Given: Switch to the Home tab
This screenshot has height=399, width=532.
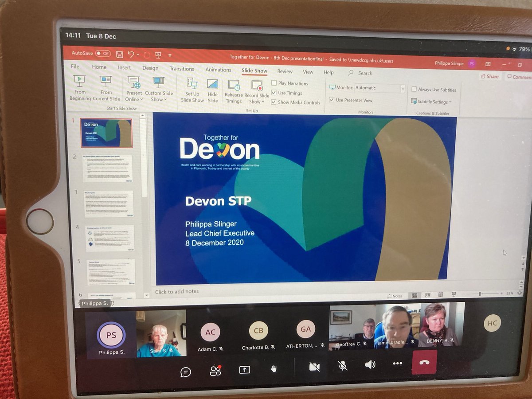Looking at the screenshot, I should click(x=99, y=67).
